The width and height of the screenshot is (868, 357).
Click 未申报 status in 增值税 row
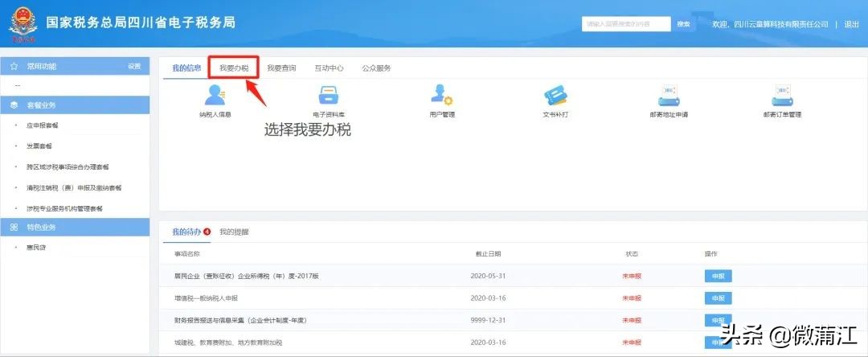(x=632, y=297)
